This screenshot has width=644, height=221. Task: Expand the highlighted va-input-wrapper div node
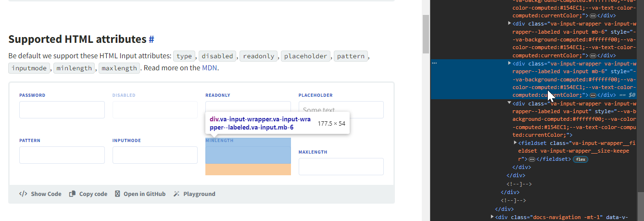(510, 63)
